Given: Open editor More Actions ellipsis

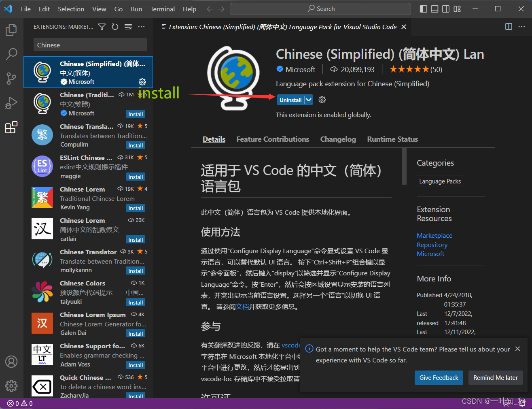Looking at the screenshot, I should [521, 27].
